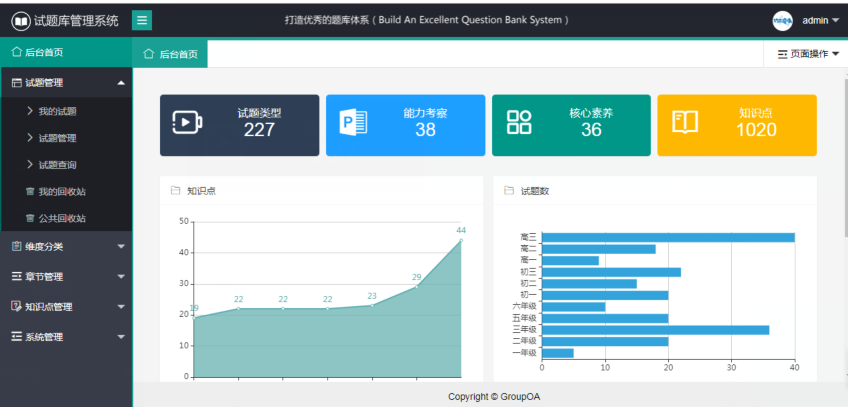Image resolution: width=848 pixels, height=407 pixels.
Task: Collapse the 试题管理 sidebar section
Action: pos(65,83)
